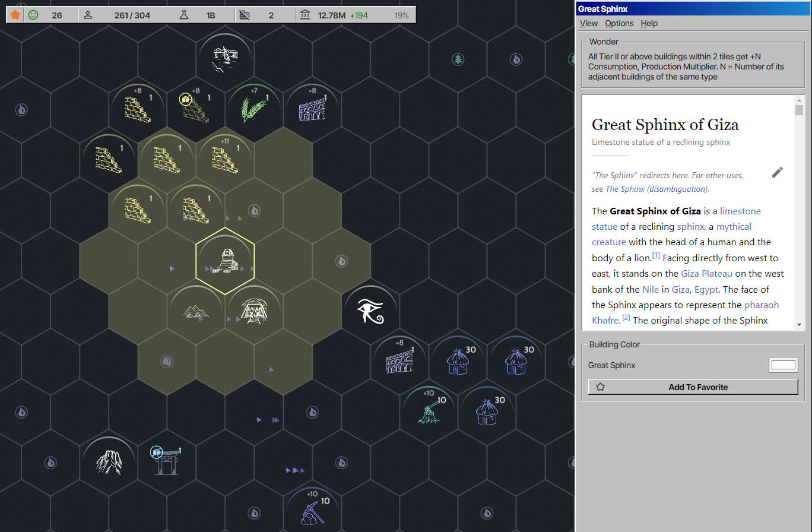812x532 pixels.
Task: Open the 'statue' link in article
Action: [x=605, y=226]
